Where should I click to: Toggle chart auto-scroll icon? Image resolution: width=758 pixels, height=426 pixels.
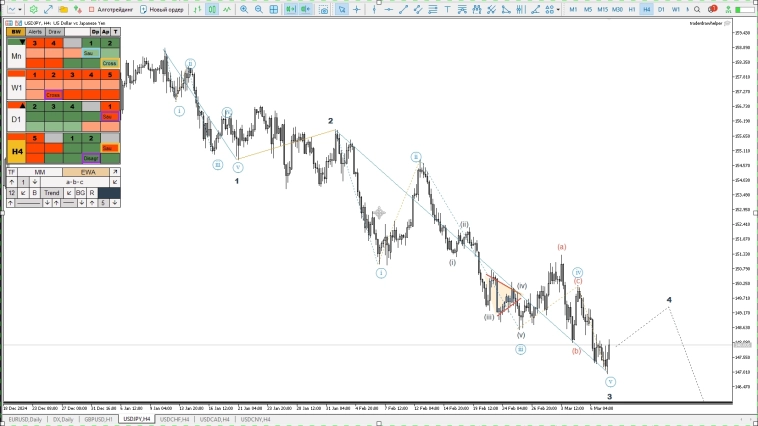pos(291,9)
